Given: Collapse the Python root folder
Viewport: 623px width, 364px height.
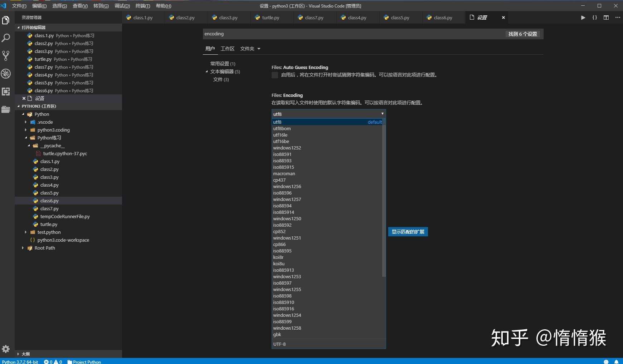Looking at the screenshot, I should 23,114.
